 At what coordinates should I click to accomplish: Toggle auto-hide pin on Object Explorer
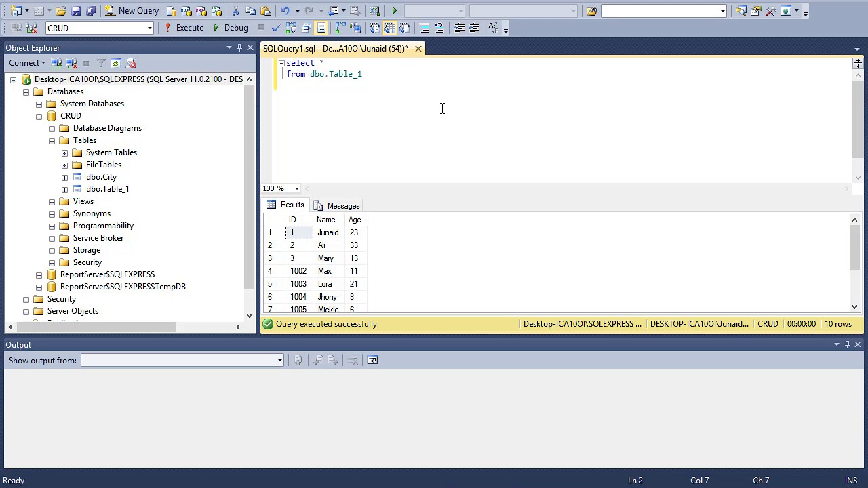point(239,47)
